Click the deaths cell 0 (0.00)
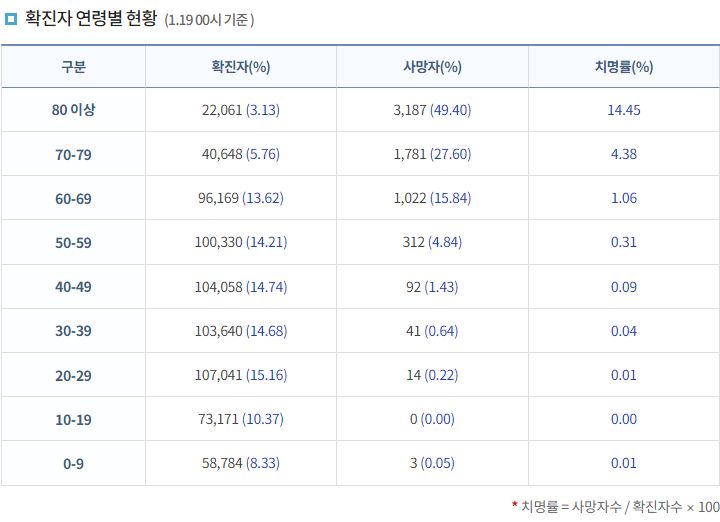Viewport: 720px width, 522px height. 432,419
